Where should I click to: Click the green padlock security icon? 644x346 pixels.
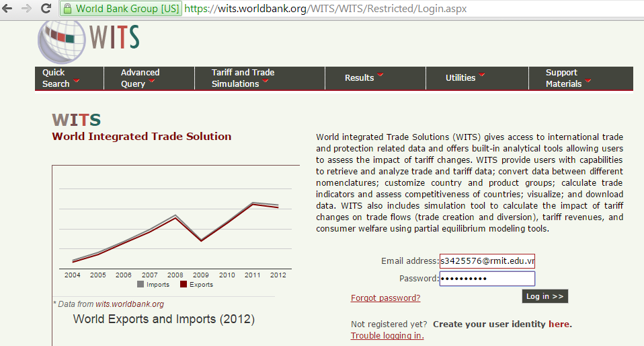click(67, 9)
